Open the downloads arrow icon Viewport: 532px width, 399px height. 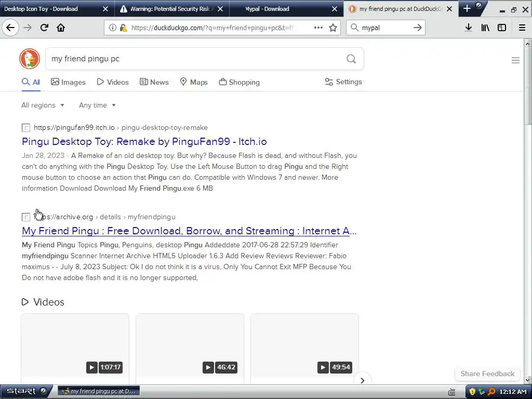pyautogui.click(x=469, y=28)
